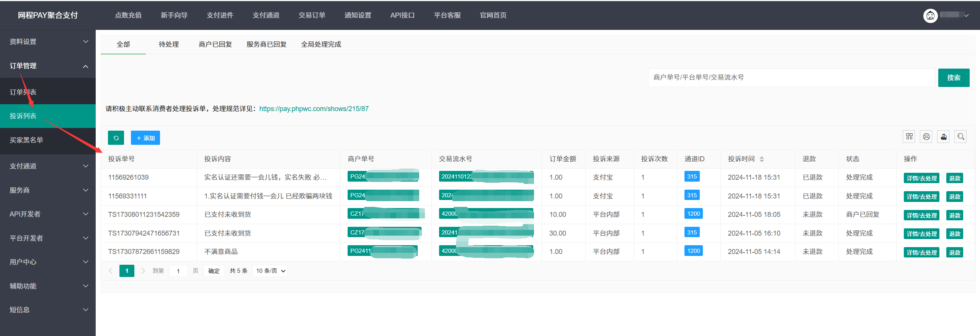Click the green refresh icon button
This screenshot has width=980, height=336.
point(116,138)
